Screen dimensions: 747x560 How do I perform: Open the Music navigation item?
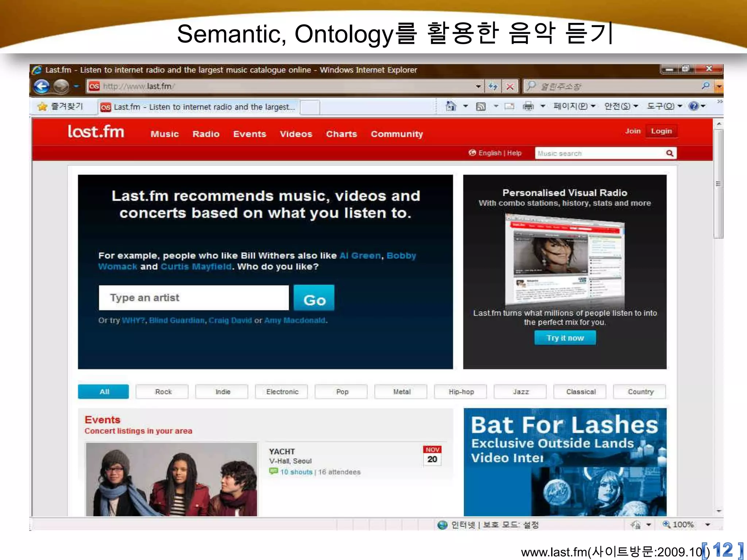coord(165,134)
